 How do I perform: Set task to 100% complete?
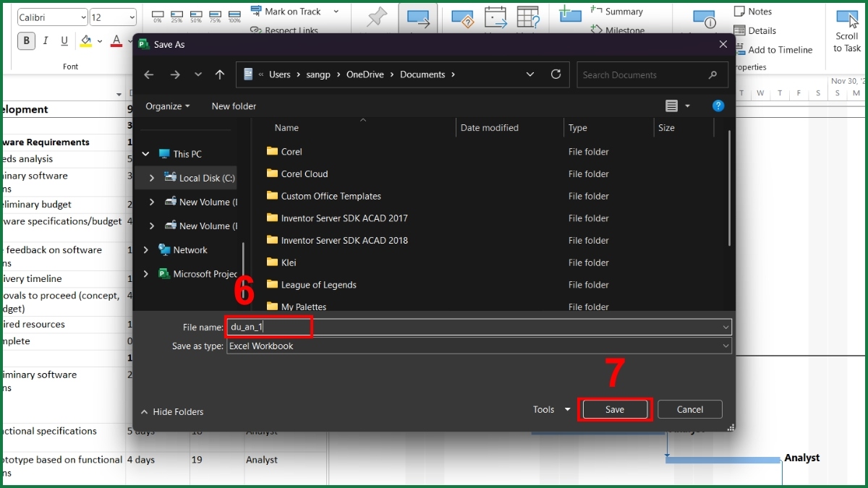235,14
